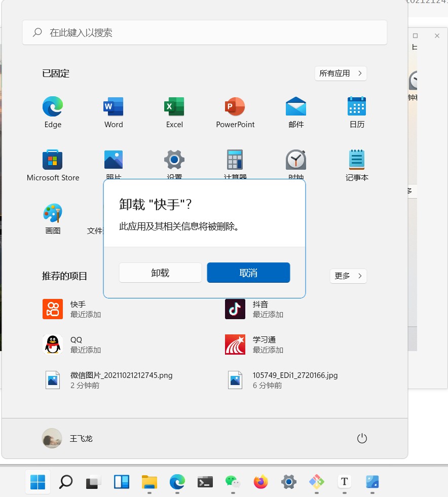Open the 日历 calendar app
This screenshot has height=497, width=448.
click(357, 111)
